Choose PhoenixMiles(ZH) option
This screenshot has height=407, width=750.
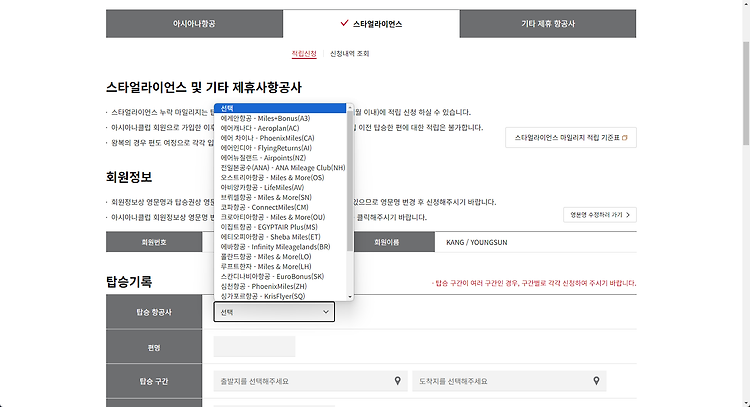click(x=280, y=286)
